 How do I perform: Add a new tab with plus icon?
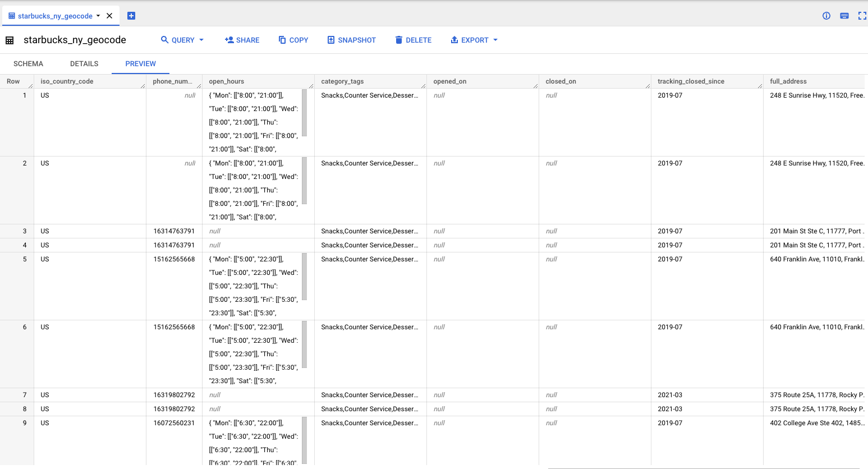coord(131,16)
